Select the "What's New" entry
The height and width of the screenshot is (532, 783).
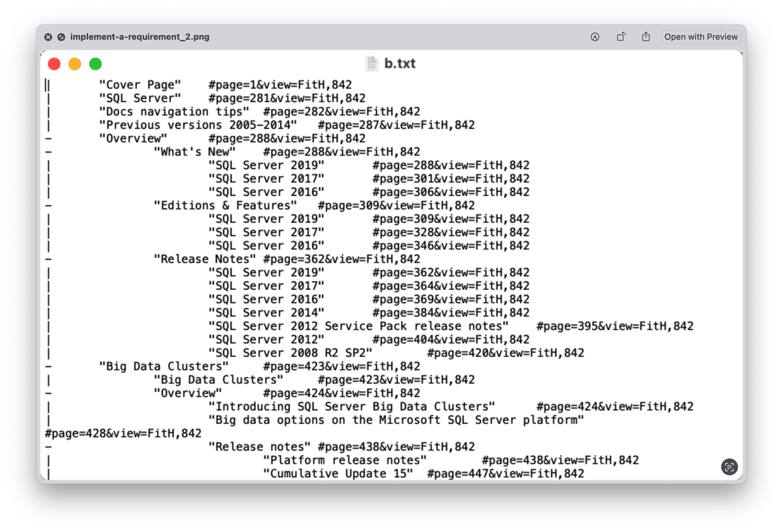tap(195, 152)
